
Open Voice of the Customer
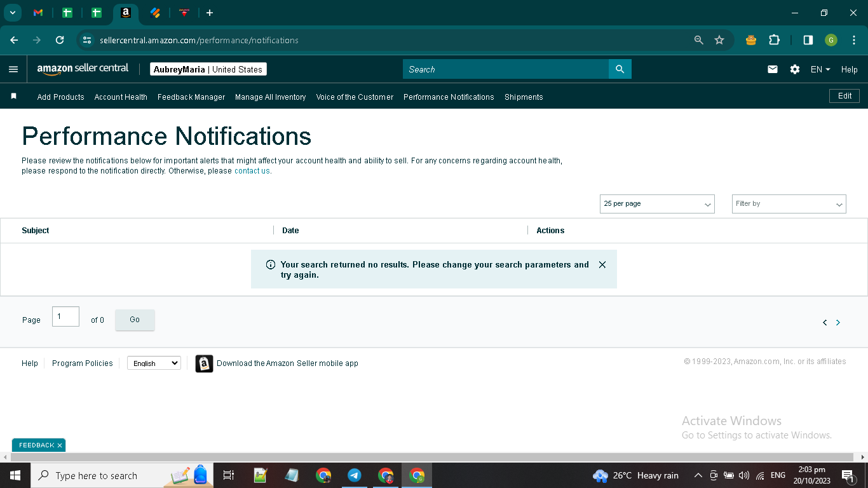point(355,97)
